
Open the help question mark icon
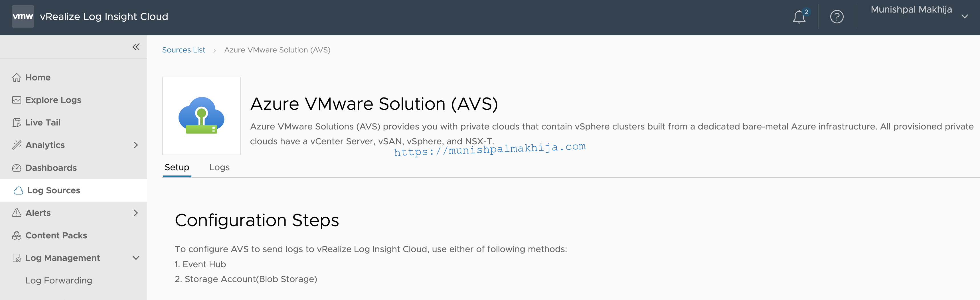837,17
